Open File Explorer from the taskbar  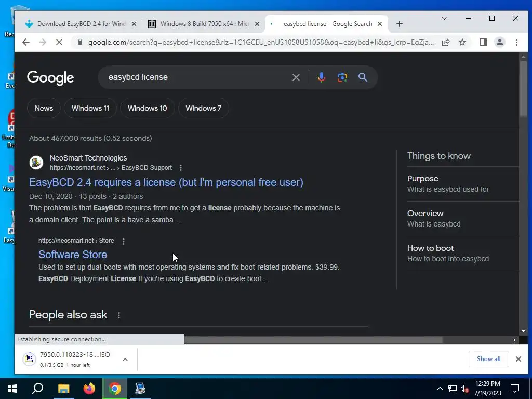click(63, 389)
